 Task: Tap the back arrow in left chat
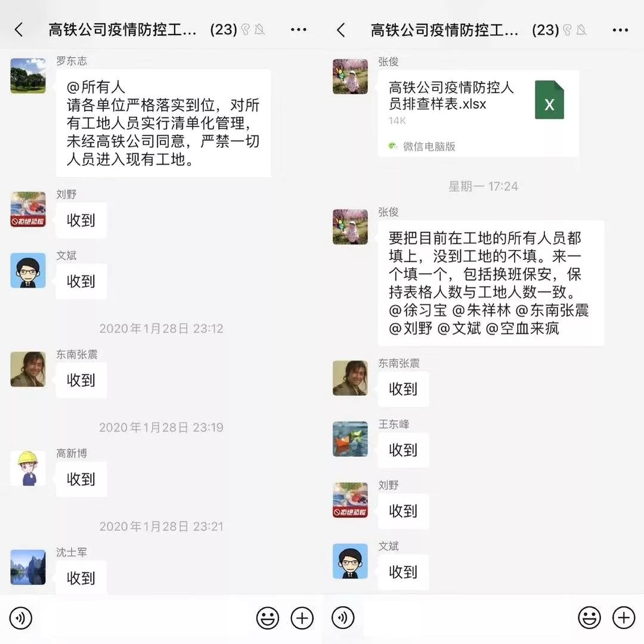click(x=19, y=30)
